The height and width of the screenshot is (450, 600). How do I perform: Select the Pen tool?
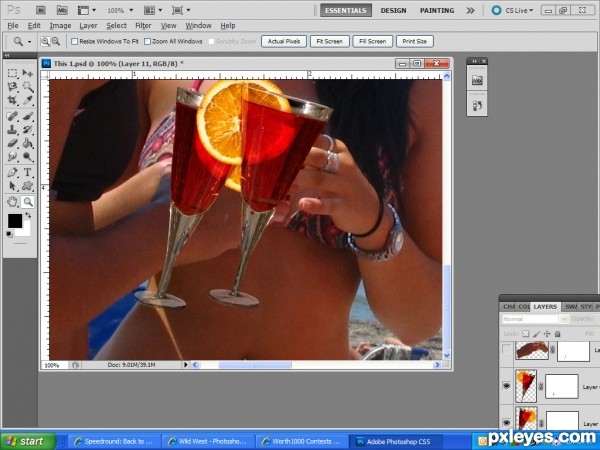[x=13, y=172]
